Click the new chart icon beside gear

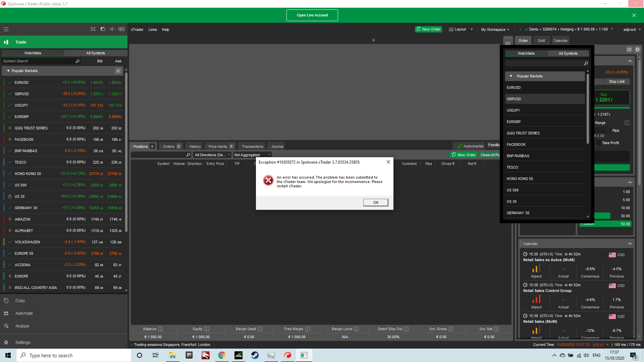629,50
